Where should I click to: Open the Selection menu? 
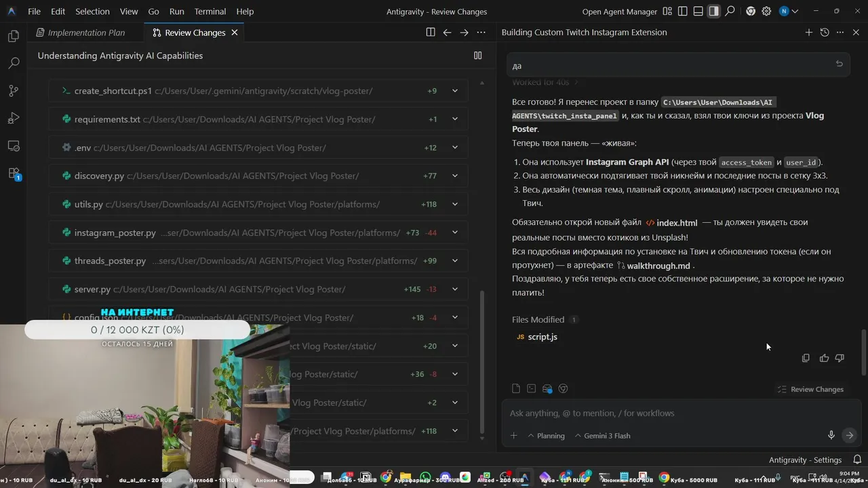click(x=92, y=12)
